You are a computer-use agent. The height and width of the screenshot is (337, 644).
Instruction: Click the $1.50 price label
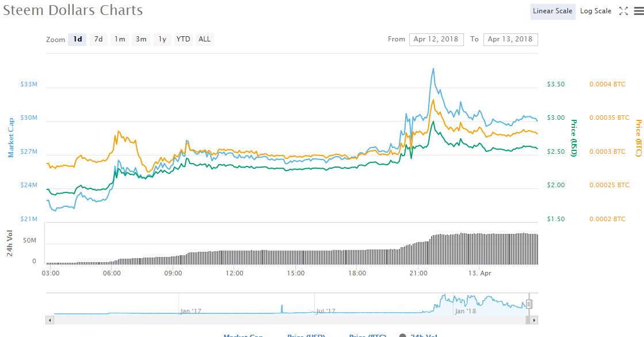(556, 219)
